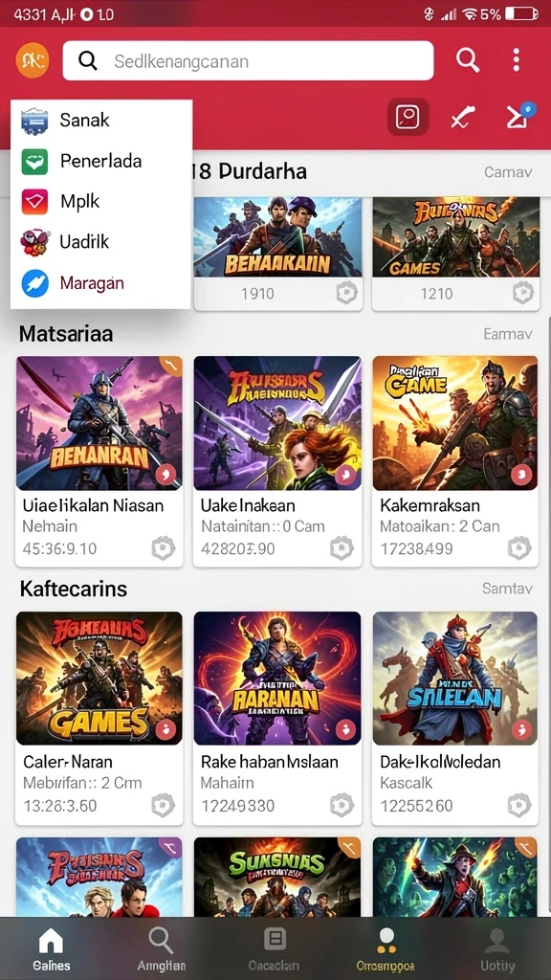Viewport: 551px width, 980px height.
Task: Open Samtav link beside Kaftecarins heading
Action: (x=507, y=589)
